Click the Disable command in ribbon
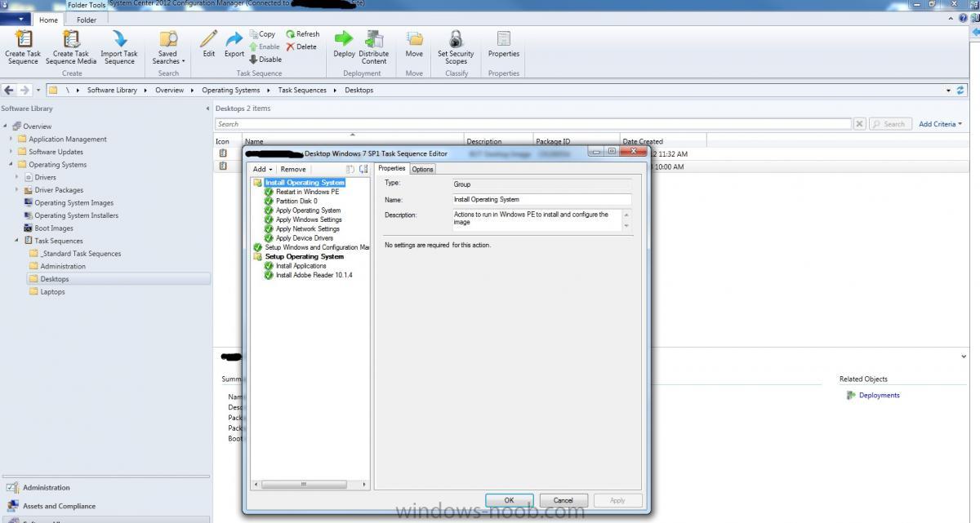 [x=265, y=59]
